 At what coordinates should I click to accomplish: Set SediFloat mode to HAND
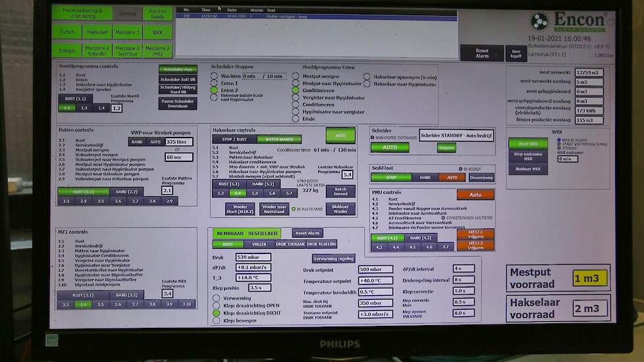click(426, 178)
